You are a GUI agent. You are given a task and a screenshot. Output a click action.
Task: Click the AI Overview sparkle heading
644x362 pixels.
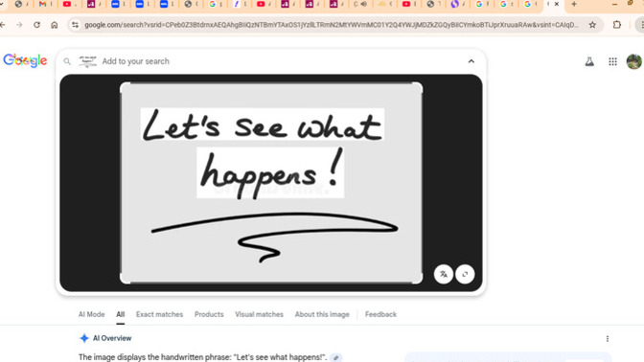click(x=105, y=338)
